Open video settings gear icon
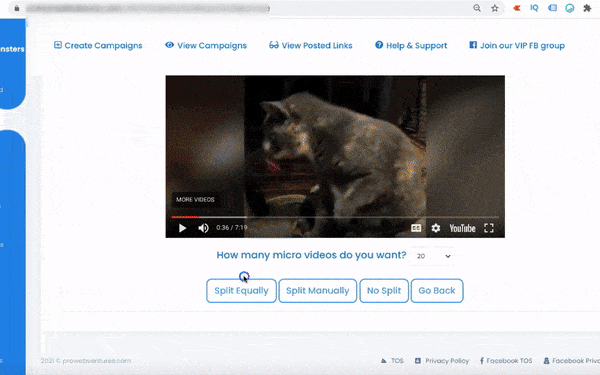Viewport: 600px width, 375px height. pos(435,228)
